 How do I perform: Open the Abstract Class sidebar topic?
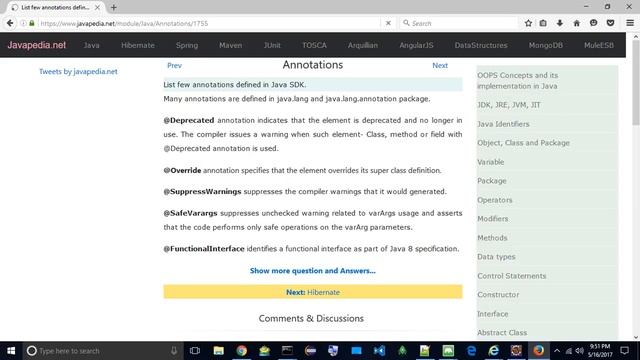click(502, 333)
